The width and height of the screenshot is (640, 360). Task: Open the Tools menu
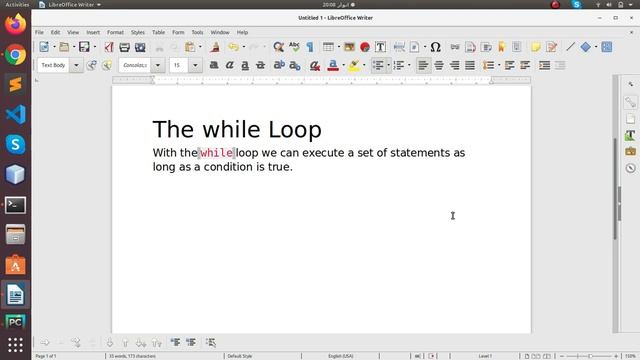pos(197,32)
